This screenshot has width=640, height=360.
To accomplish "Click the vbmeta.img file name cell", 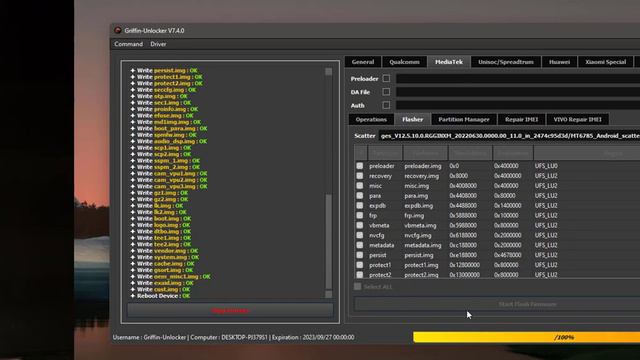I will tap(420, 225).
